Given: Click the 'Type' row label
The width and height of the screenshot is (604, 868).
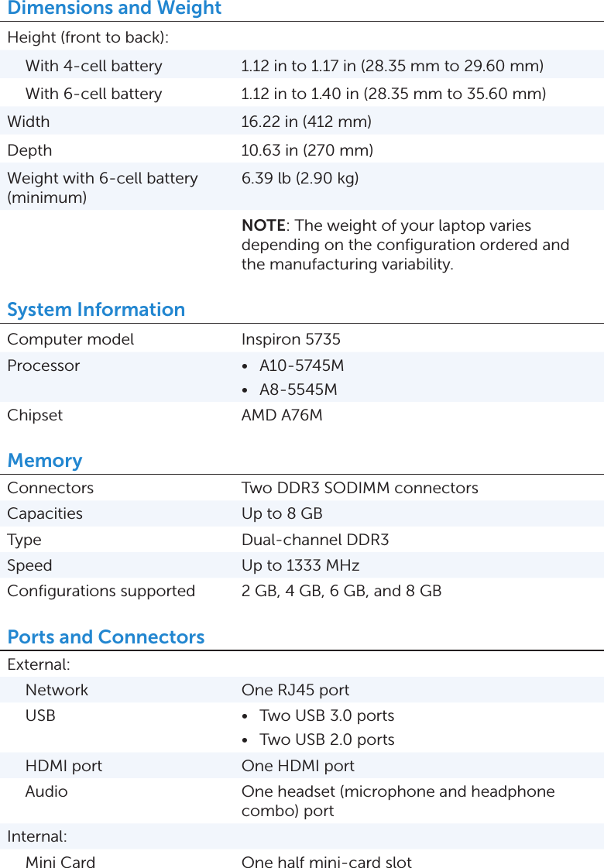Looking at the screenshot, I should click(24, 540).
